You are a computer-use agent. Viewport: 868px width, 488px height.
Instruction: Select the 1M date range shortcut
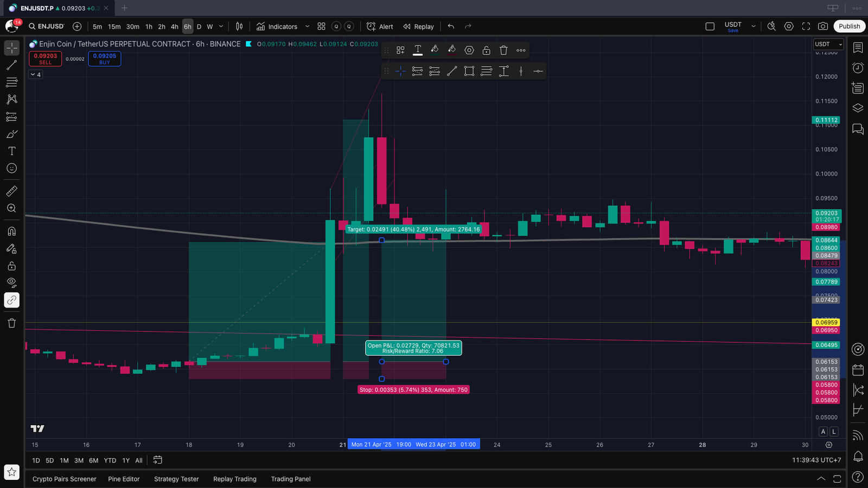[64, 460]
